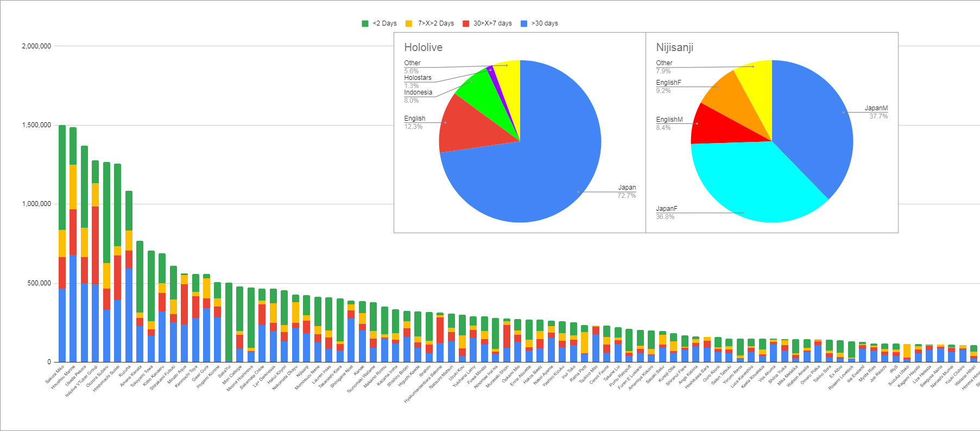
Task: Click the 'Nanashi Mumei' x-axis label
Action: [942, 376]
